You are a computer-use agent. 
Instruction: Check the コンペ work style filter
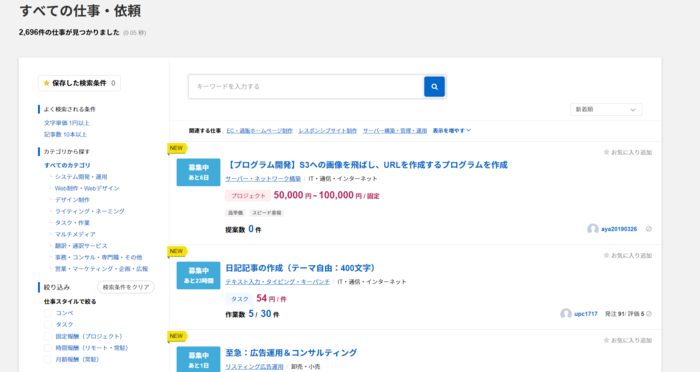coord(48,313)
